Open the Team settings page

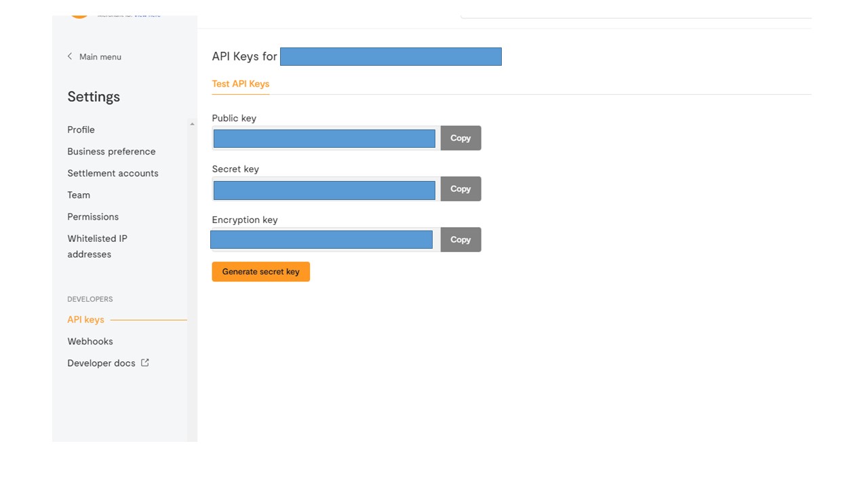pos(79,195)
